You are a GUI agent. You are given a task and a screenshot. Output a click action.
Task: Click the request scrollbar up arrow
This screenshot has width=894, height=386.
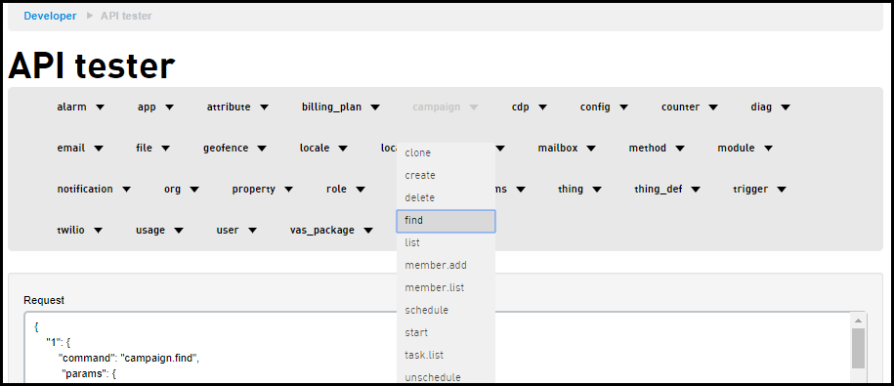click(858, 320)
